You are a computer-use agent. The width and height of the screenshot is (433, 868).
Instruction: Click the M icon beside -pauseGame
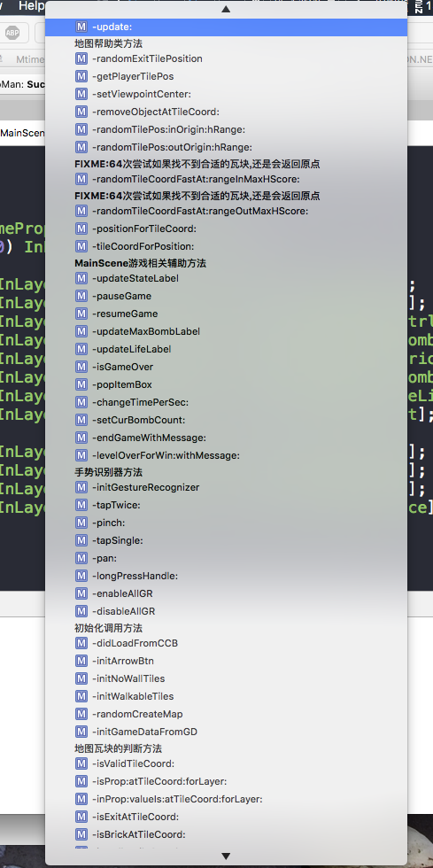pos(81,296)
